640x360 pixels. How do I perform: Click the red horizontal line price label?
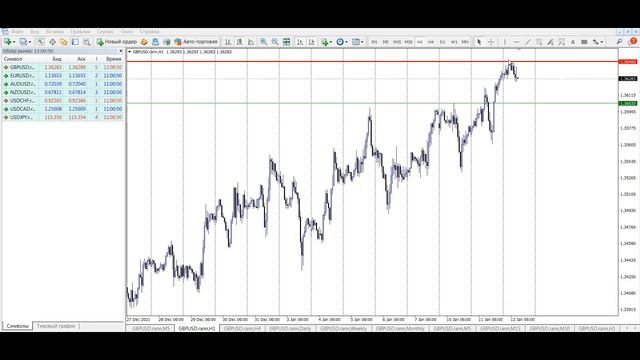(x=628, y=62)
